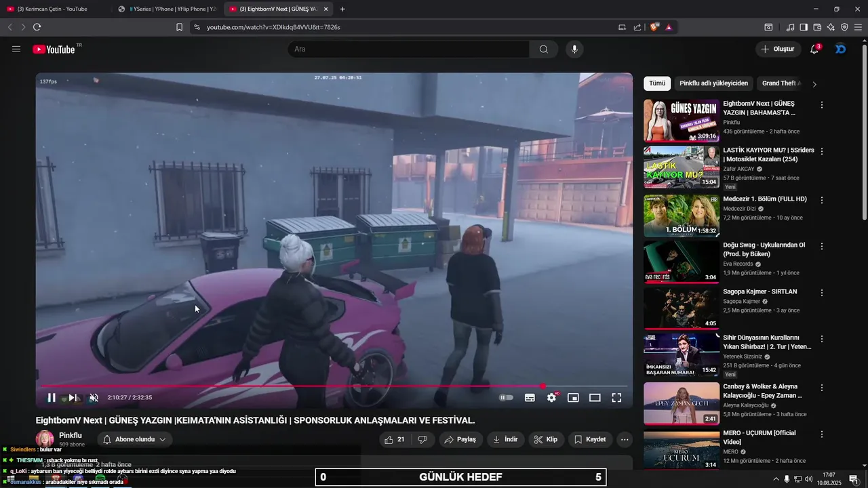Open Pinkflu channel avatar
Viewport: 868px width, 488px height.
[x=45, y=439]
